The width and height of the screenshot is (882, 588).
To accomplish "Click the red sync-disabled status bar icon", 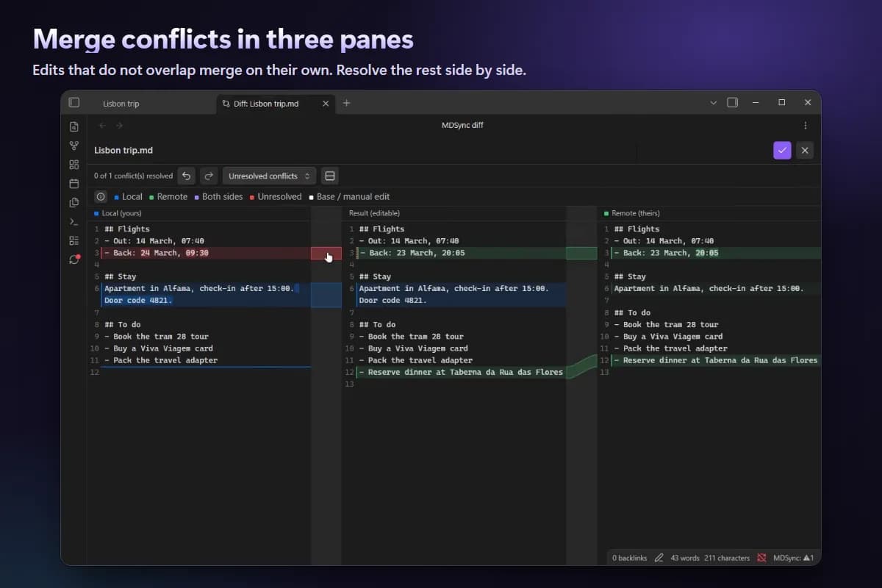I will pos(761,558).
